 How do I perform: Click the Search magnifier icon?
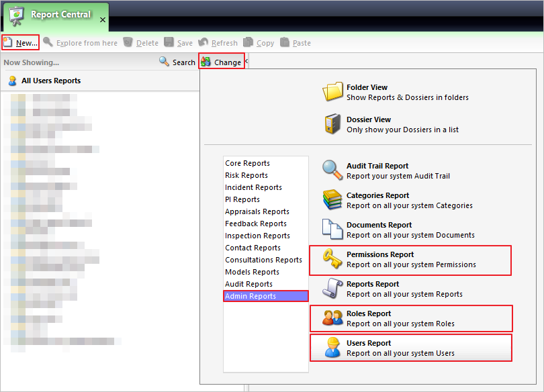tap(164, 61)
